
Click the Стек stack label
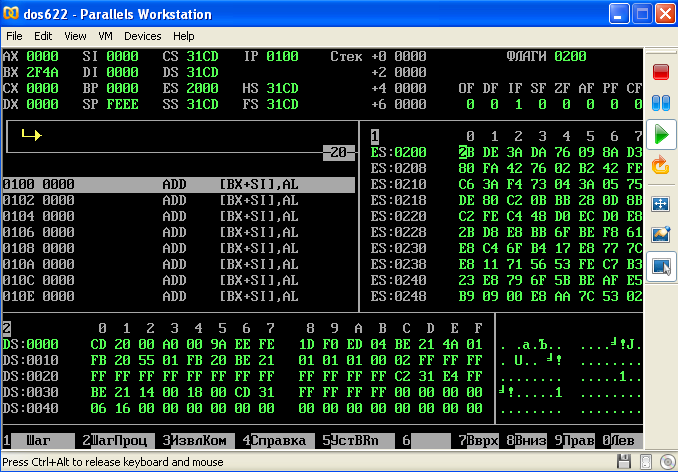coord(346,56)
